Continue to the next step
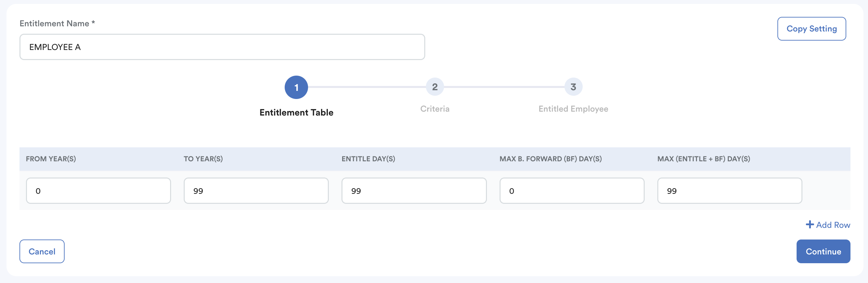This screenshot has height=283, width=868. [x=823, y=251]
